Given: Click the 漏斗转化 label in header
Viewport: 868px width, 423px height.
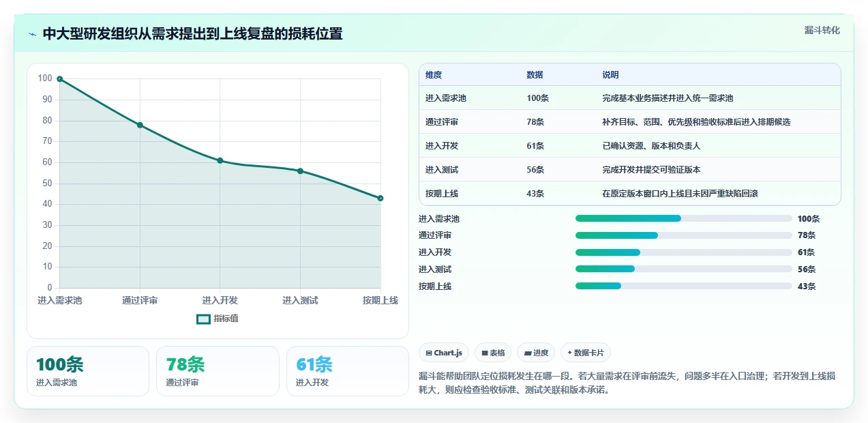Looking at the screenshot, I should 822,31.
